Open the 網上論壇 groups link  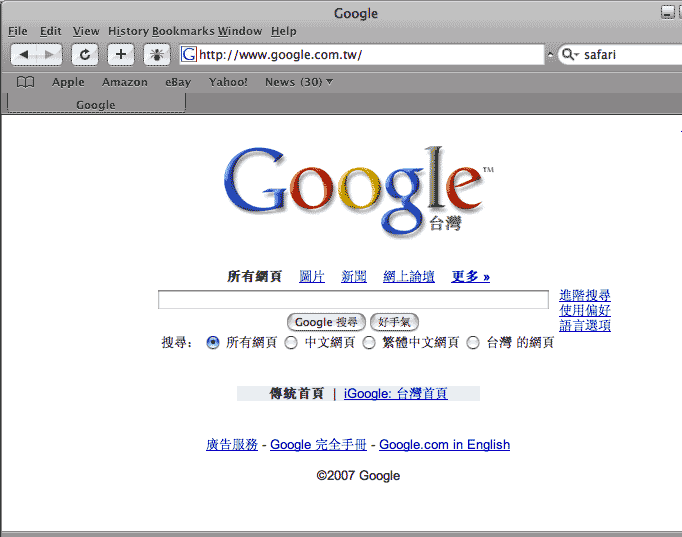[x=409, y=276]
